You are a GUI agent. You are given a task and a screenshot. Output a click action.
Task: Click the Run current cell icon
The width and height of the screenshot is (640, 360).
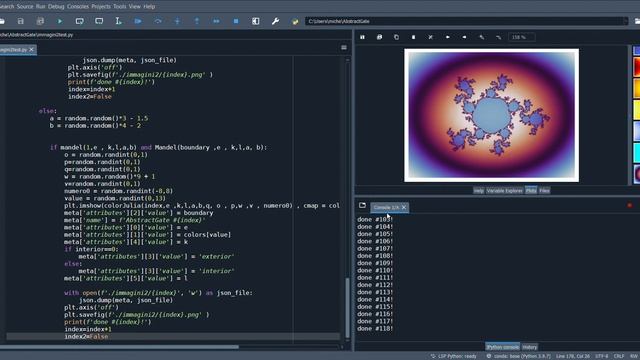(x=80, y=21)
